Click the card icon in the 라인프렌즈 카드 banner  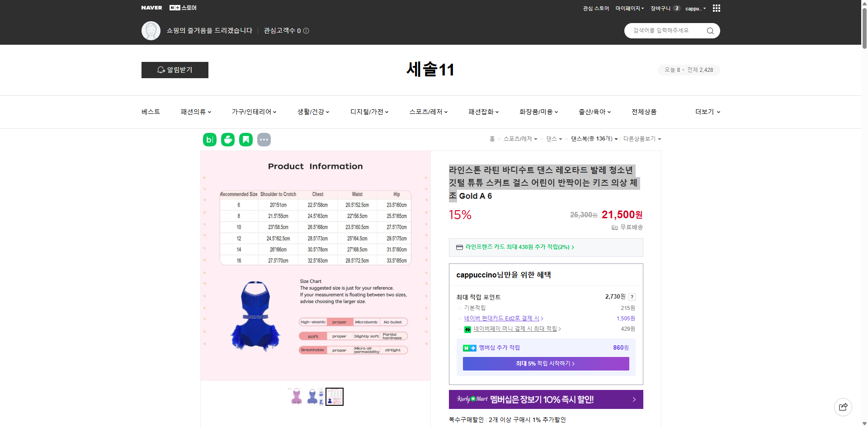tap(459, 247)
